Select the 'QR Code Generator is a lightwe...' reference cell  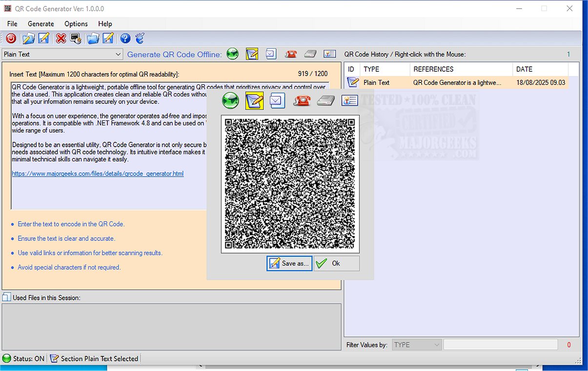coord(457,82)
